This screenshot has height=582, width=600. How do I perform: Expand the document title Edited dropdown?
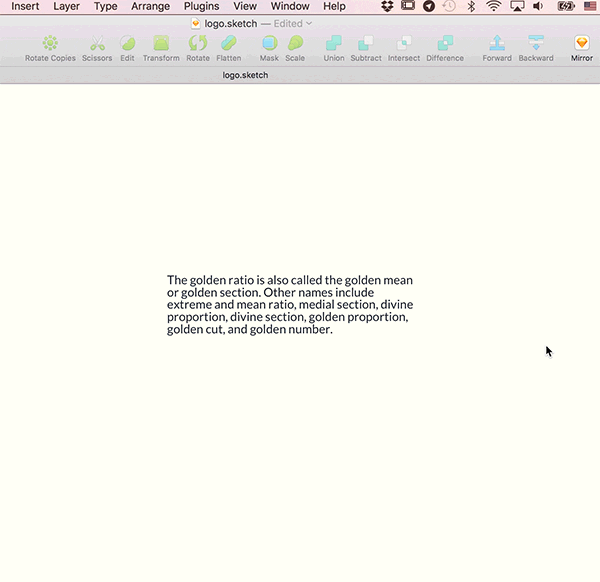click(x=308, y=23)
